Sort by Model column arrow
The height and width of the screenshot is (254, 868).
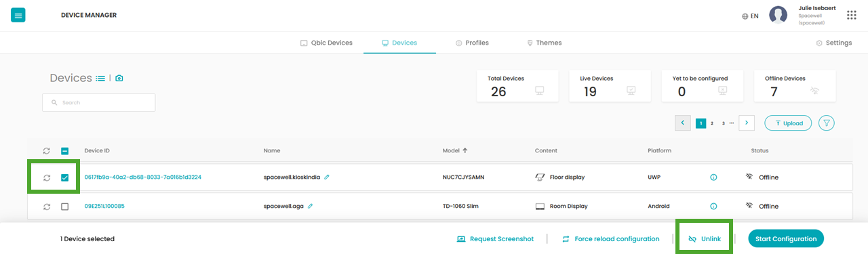click(x=465, y=150)
